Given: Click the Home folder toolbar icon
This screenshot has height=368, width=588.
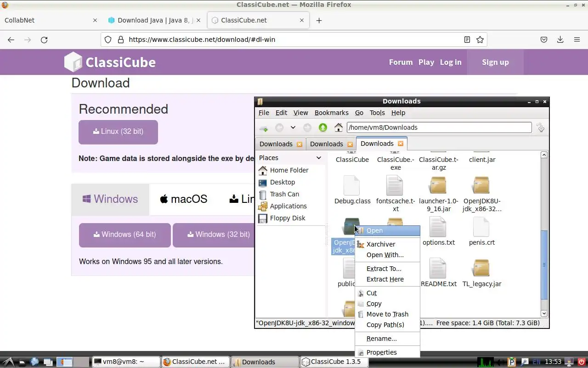Looking at the screenshot, I should pyautogui.click(x=339, y=127).
